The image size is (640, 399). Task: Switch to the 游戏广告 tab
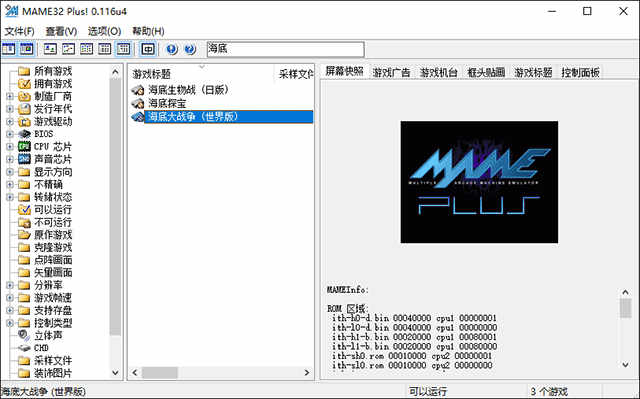tap(391, 73)
